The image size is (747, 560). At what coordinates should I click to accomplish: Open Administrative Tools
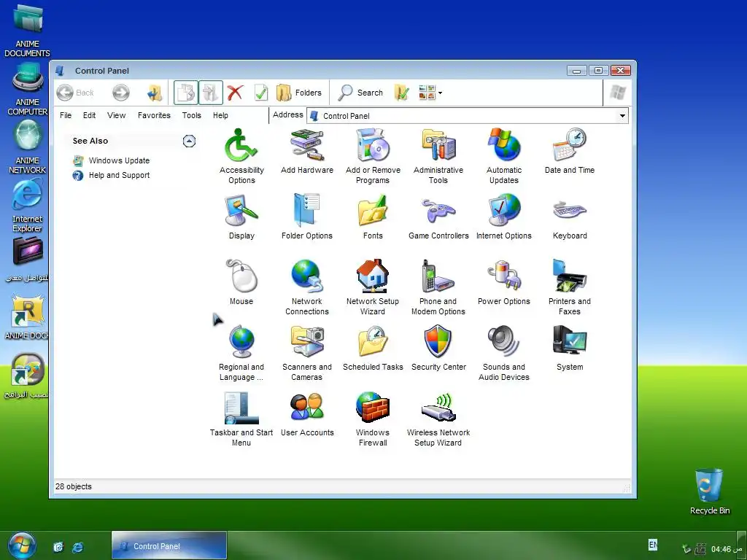coord(438,156)
